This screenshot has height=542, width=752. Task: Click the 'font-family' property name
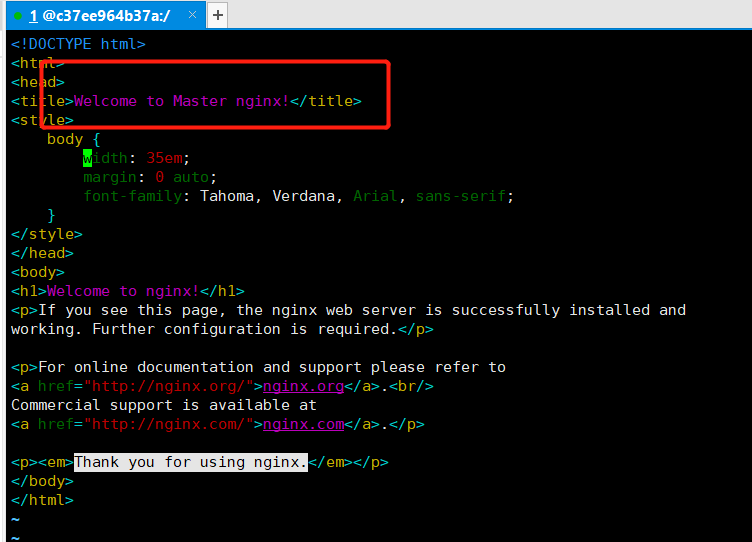[x=132, y=196]
